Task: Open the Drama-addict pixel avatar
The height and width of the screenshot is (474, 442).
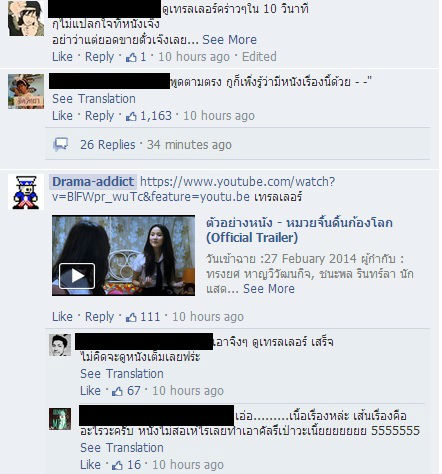Action: click(x=26, y=192)
